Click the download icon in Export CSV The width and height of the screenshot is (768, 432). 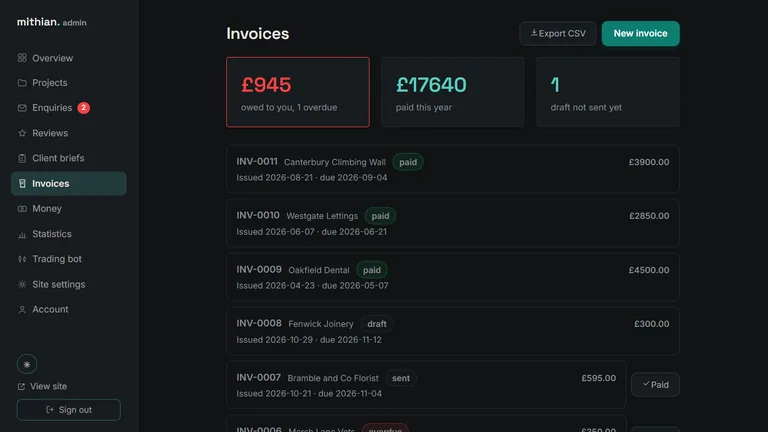point(534,33)
